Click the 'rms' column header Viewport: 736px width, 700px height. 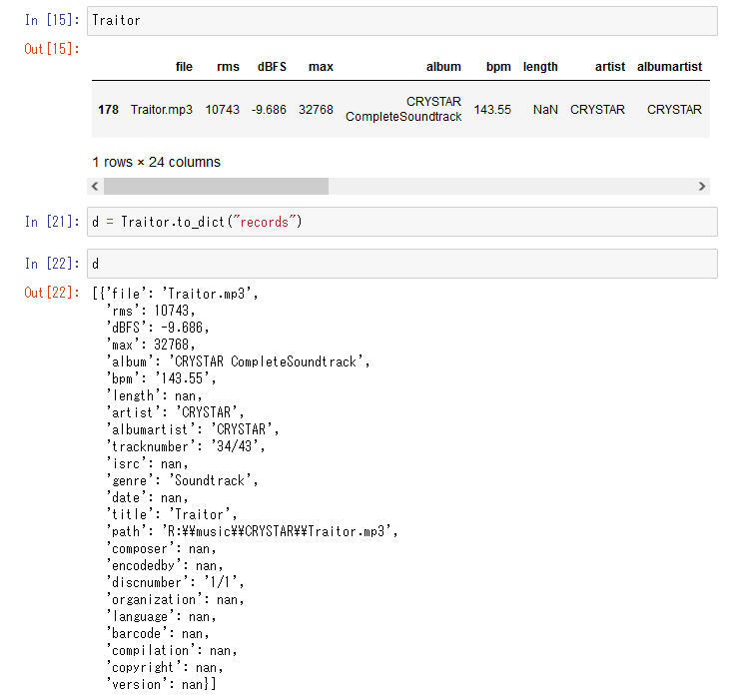click(x=228, y=67)
